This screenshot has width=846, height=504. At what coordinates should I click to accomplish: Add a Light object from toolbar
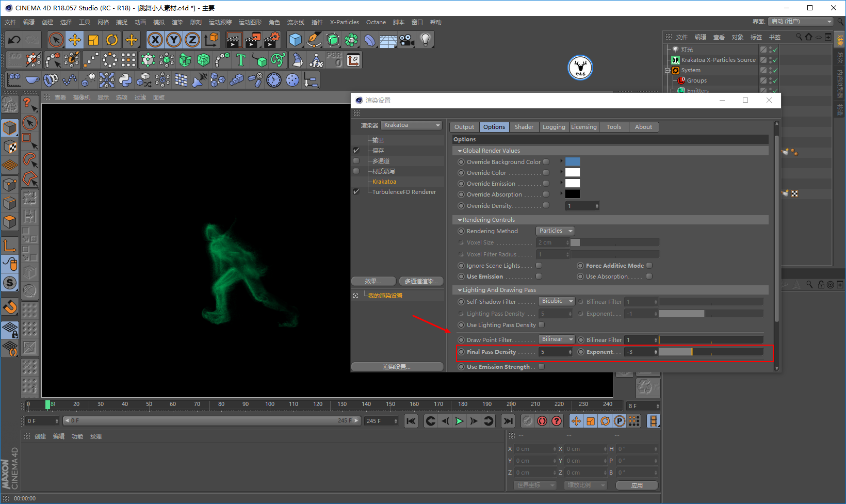pyautogui.click(x=426, y=40)
